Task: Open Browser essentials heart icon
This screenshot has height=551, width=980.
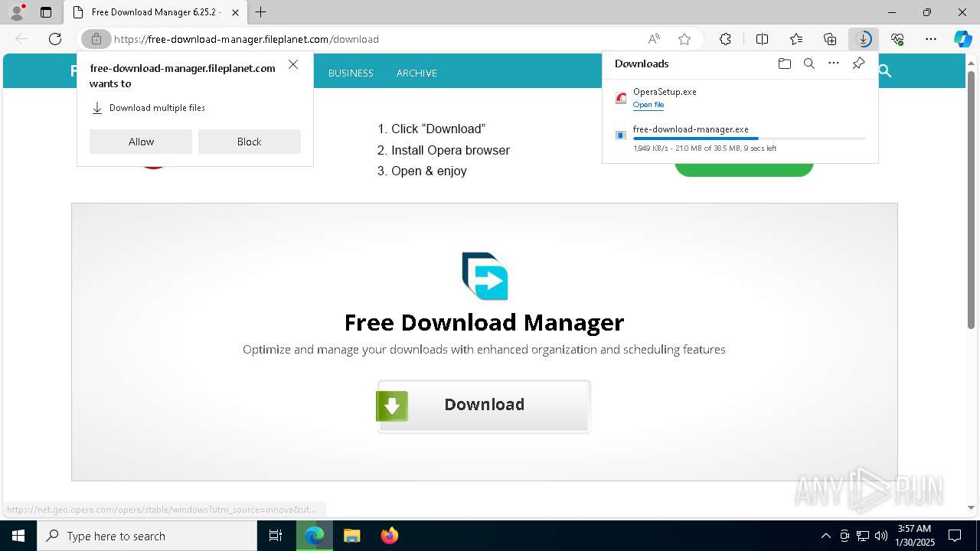Action: [897, 39]
